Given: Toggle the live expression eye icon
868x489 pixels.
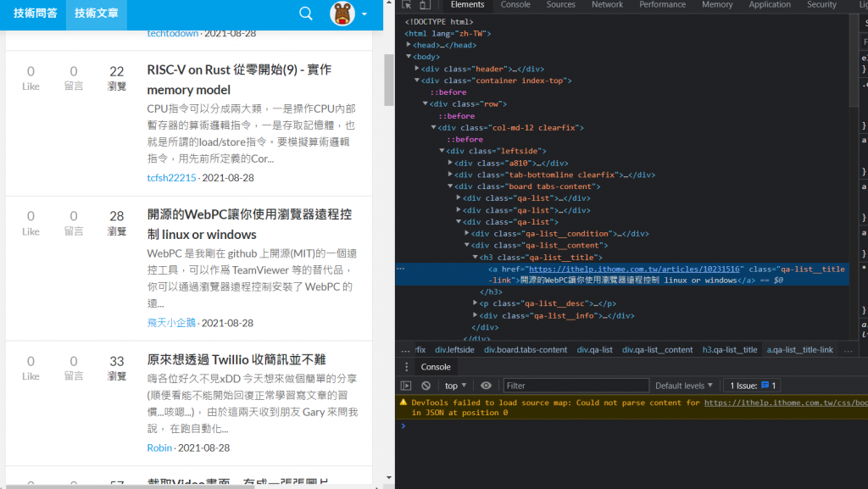Looking at the screenshot, I should pyautogui.click(x=486, y=386).
